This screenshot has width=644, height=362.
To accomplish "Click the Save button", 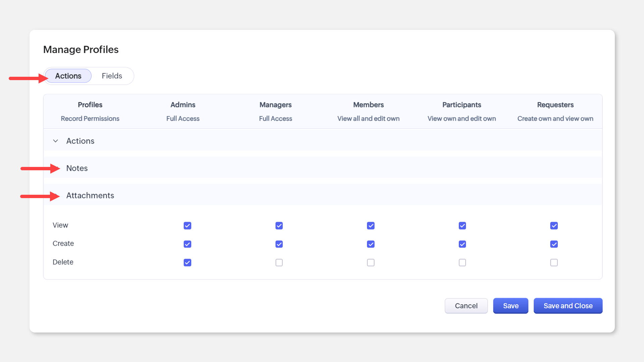I will pos(511,306).
